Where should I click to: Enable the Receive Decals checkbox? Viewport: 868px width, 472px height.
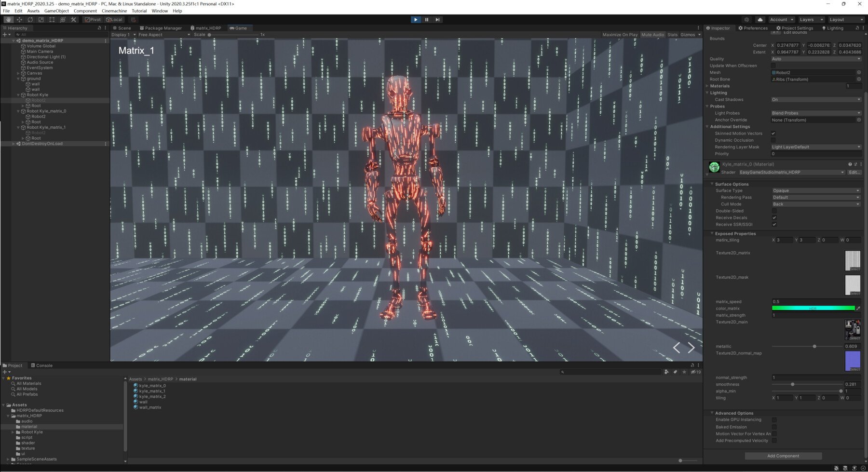coord(774,217)
